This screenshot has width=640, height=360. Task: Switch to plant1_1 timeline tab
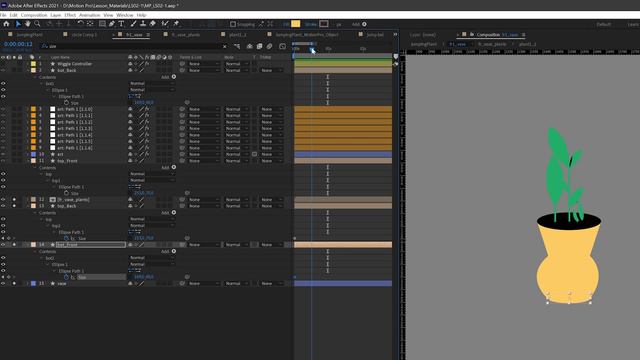tap(237, 35)
